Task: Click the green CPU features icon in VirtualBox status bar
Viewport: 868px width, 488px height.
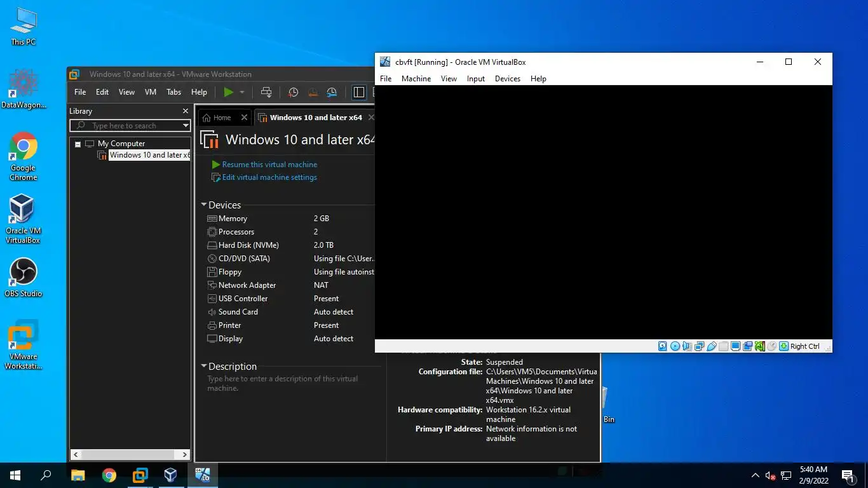Action: click(760, 346)
